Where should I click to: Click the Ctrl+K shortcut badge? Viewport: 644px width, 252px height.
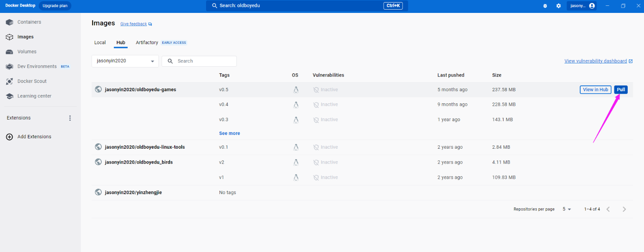pos(393,6)
